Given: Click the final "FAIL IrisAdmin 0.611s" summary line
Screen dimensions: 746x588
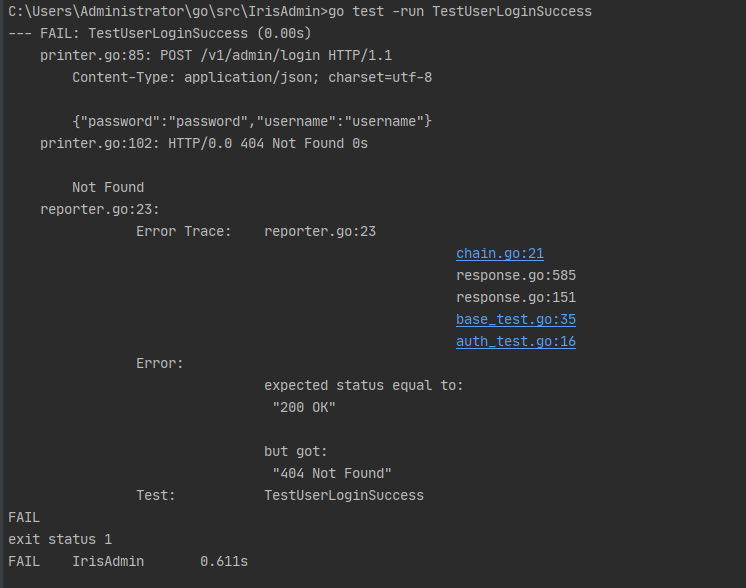Looking at the screenshot, I should tap(128, 561).
